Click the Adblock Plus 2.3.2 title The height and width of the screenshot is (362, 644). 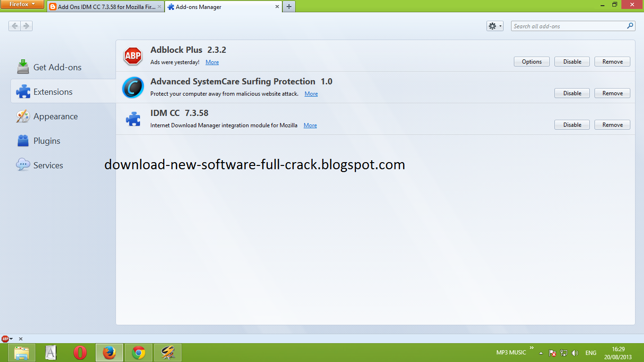coord(188,50)
